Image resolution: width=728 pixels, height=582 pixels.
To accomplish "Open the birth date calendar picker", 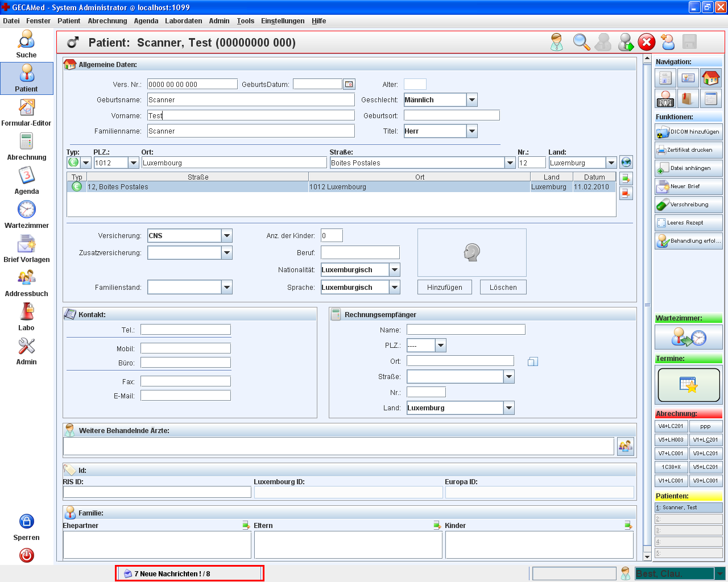I will pyautogui.click(x=349, y=84).
